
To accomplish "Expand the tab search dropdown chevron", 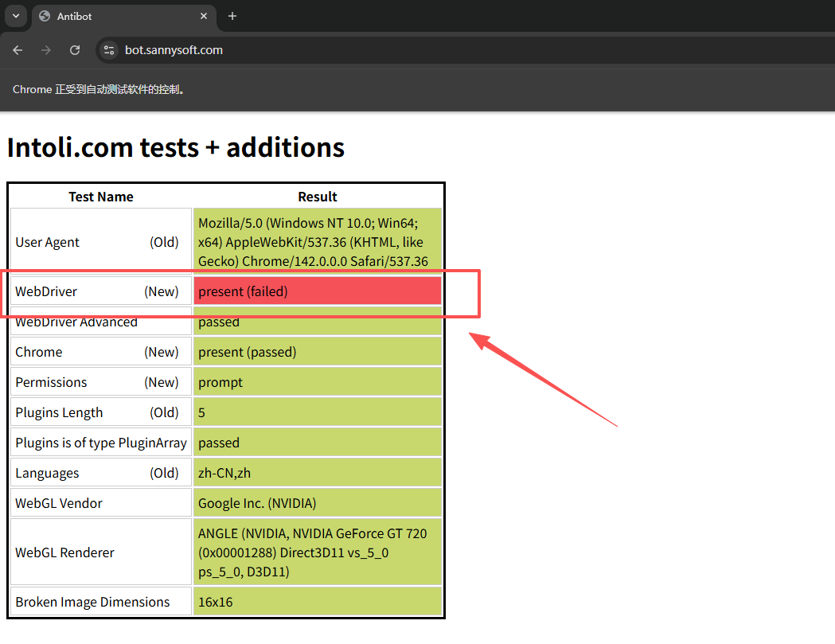I will pos(15,16).
